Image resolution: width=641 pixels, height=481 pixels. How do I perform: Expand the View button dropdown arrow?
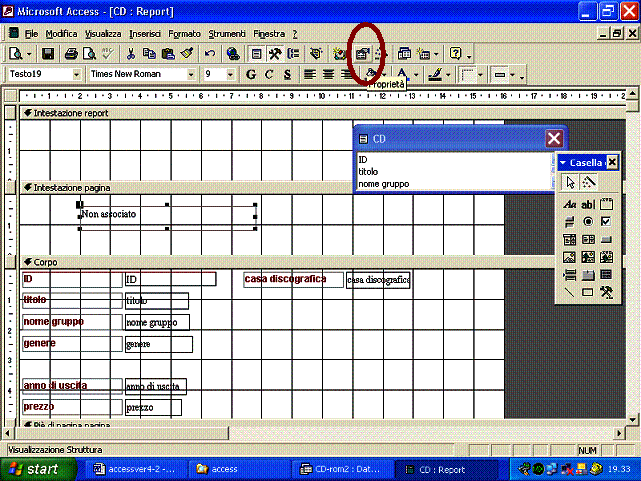point(29,54)
